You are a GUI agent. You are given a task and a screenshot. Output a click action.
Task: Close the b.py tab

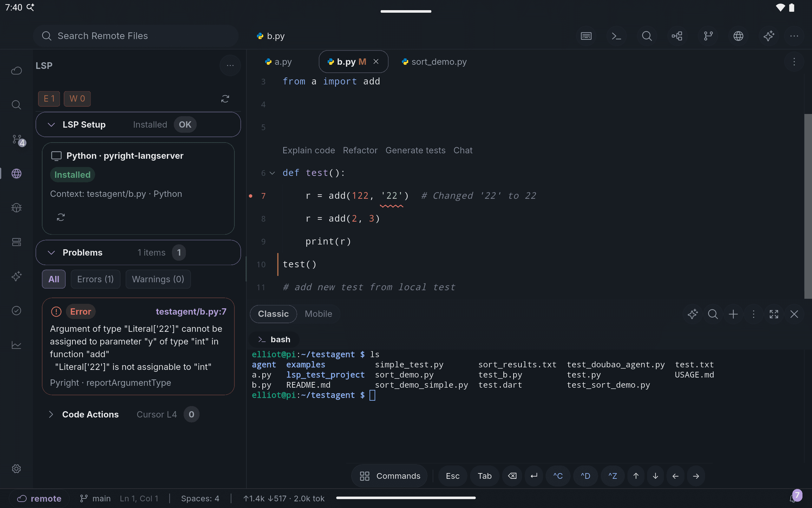pyautogui.click(x=376, y=62)
